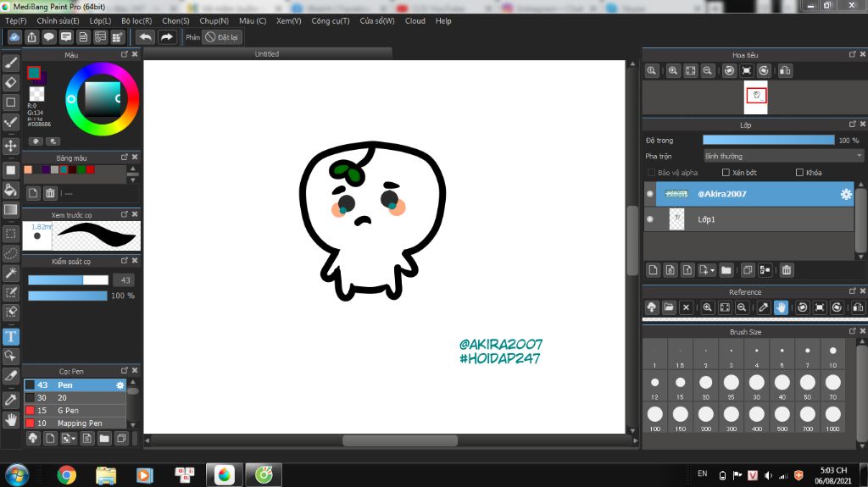The image size is (868, 487).
Task: Select the Magic Wand tool
Action: tap(10, 273)
